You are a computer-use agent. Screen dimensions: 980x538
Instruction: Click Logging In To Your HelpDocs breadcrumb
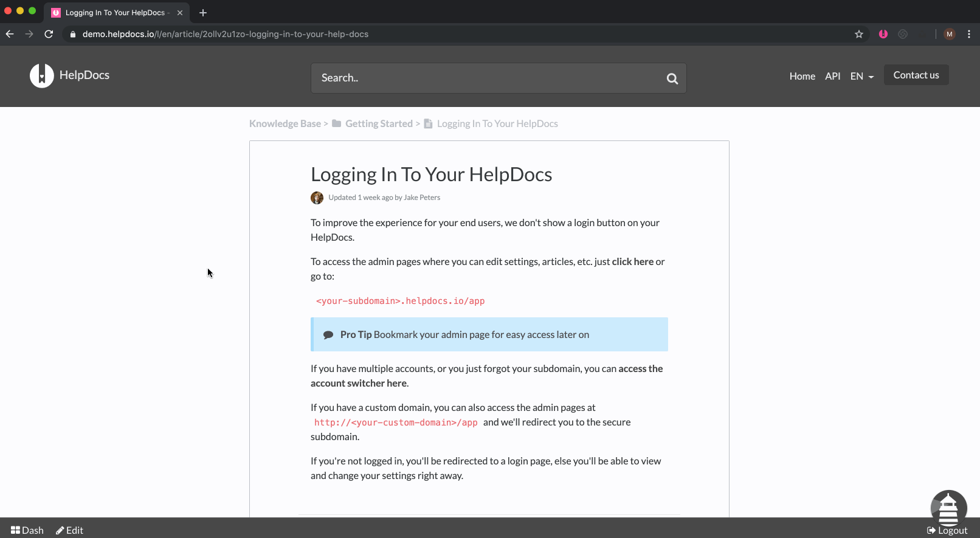[497, 123]
